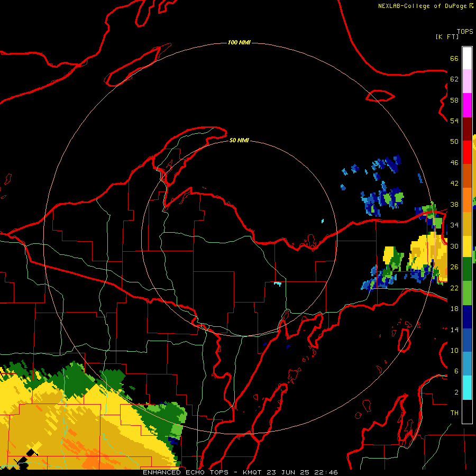The image size is (476, 476).
Task: Click the KMQT station identifier
Action: (x=252, y=472)
